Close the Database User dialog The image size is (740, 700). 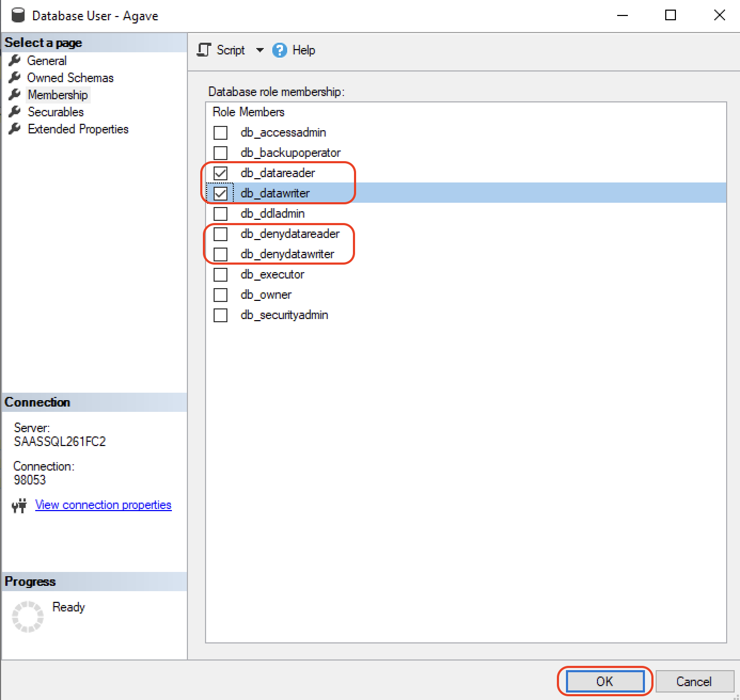tap(719, 15)
